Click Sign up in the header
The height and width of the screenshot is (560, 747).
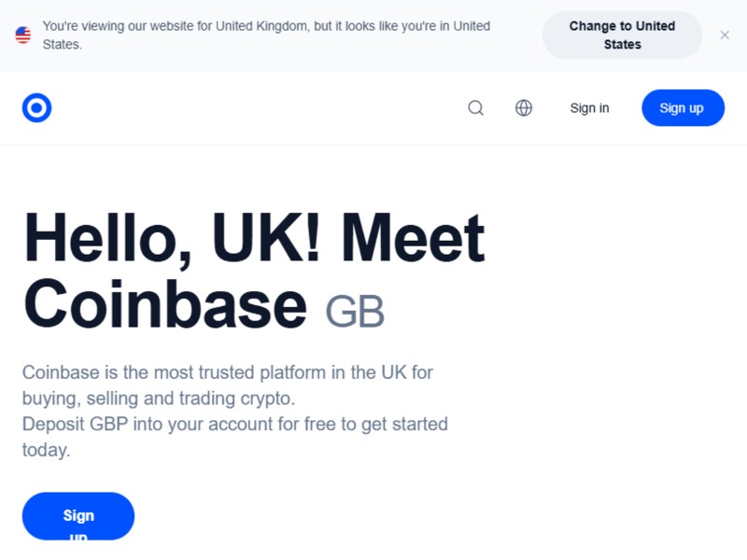pyautogui.click(x=683, y=108)
